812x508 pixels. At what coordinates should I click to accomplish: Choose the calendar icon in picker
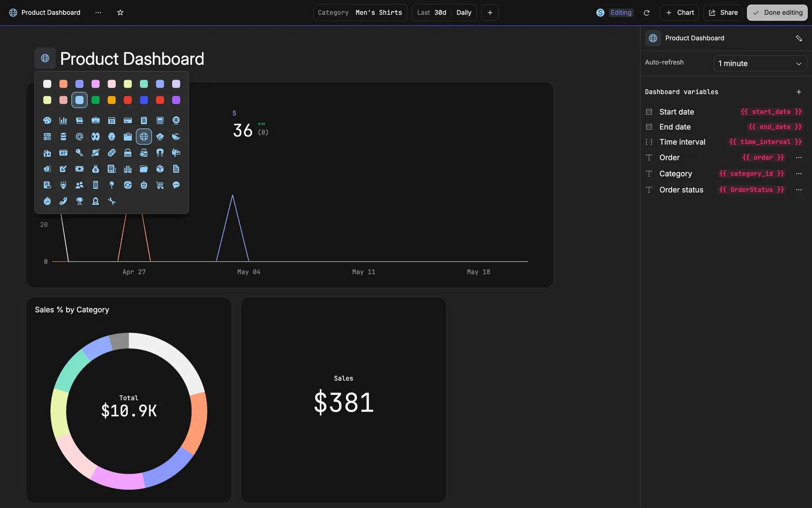112,121
